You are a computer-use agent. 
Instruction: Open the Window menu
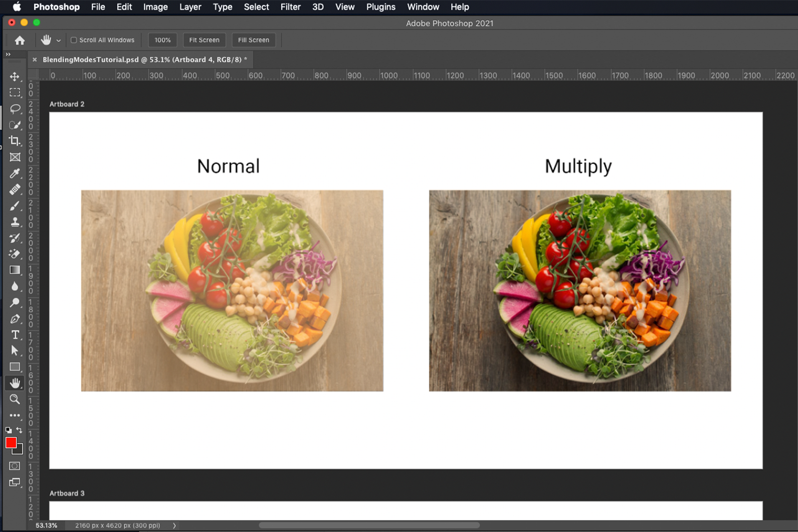422,6
